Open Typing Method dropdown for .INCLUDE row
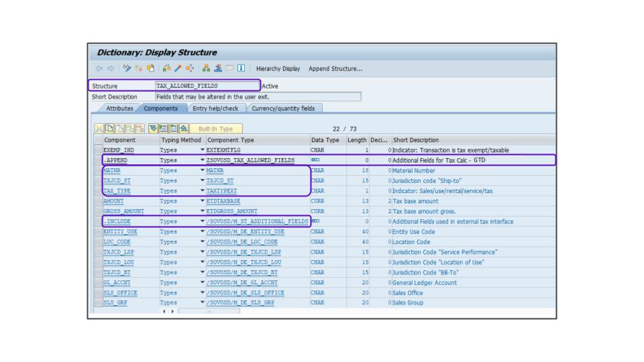644x362 pixels. (203, 222)
